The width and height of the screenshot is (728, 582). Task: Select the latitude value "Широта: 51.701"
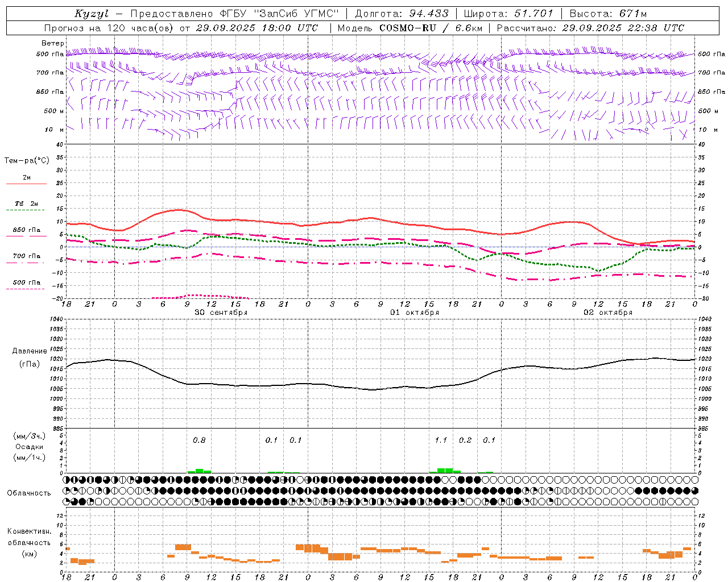(508, 14)
